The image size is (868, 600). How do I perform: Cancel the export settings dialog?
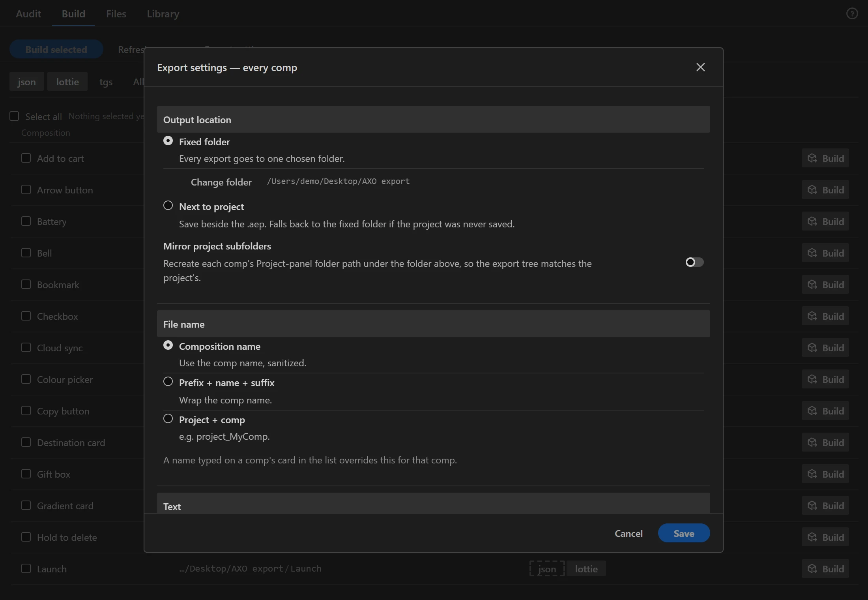coord(629,533)
